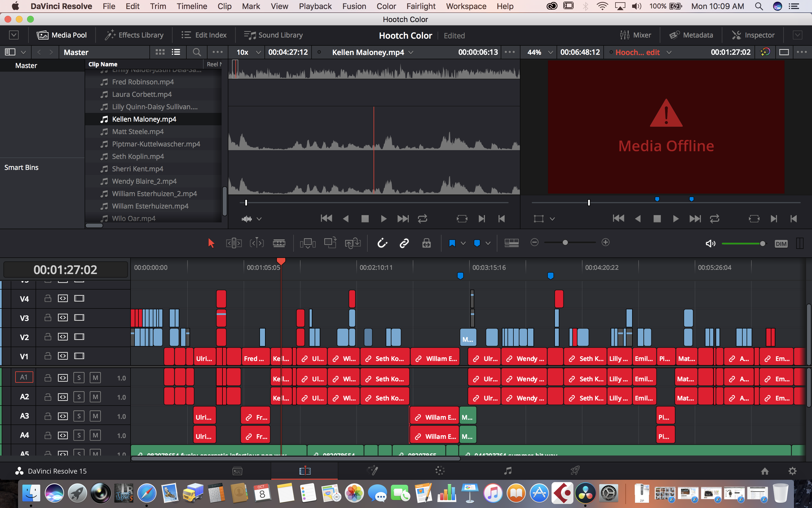Open timeline viewer transform overlay dropdown
The image size is (812, 508).
[x=552, y=219]
